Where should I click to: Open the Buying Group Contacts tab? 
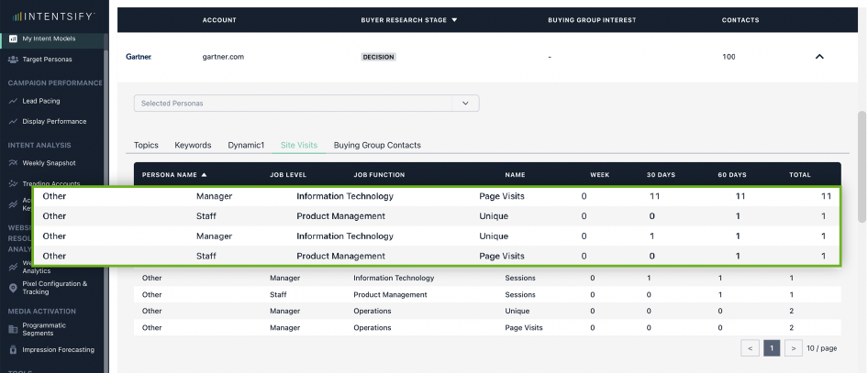coord(377,145)
